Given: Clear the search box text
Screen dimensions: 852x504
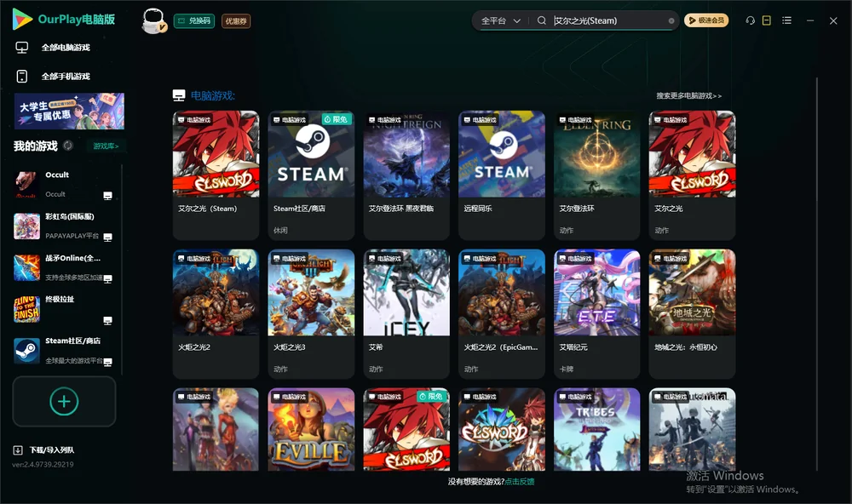Looking at the screenshot, I should pos(671,20).
